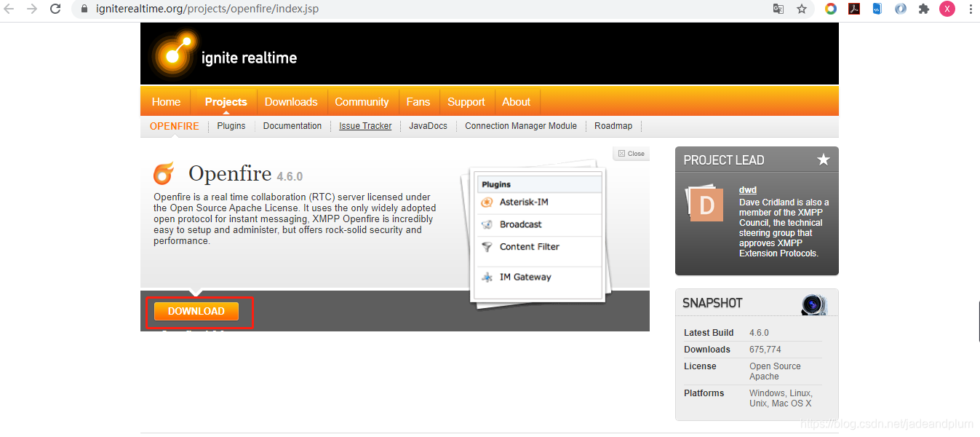This screenshot has width=980, height=437.
Task: Open the Projects navigation tab
Action: (226, 102)
